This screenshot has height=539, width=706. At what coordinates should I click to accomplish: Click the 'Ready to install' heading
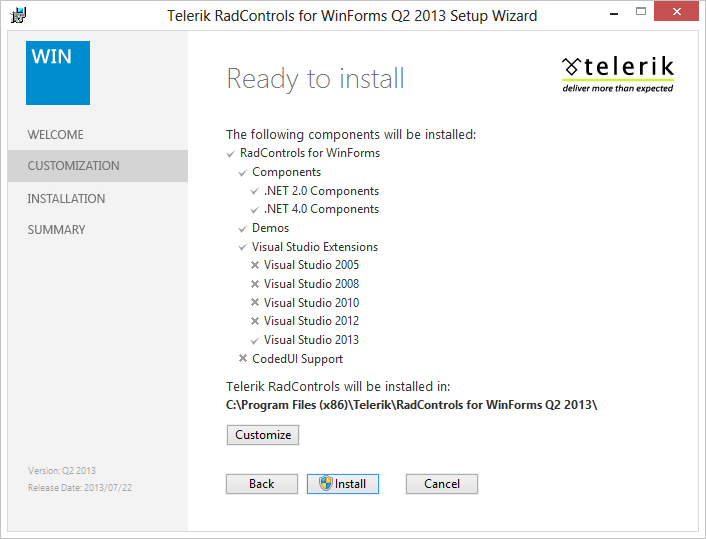point(315,78)
